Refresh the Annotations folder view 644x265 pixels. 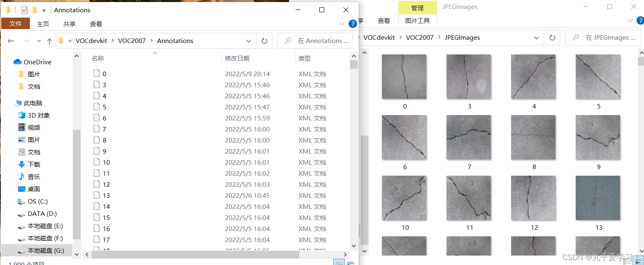(x=265, y=41)
